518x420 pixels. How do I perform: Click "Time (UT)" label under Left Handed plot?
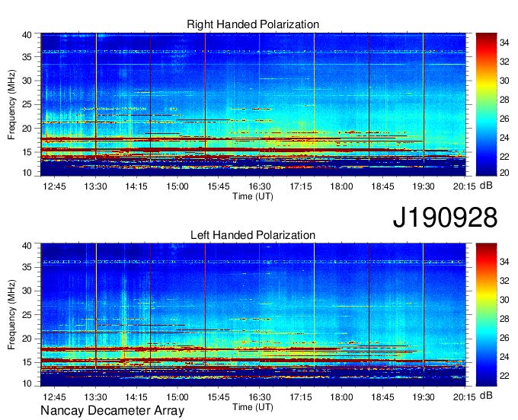coord(253,407)
